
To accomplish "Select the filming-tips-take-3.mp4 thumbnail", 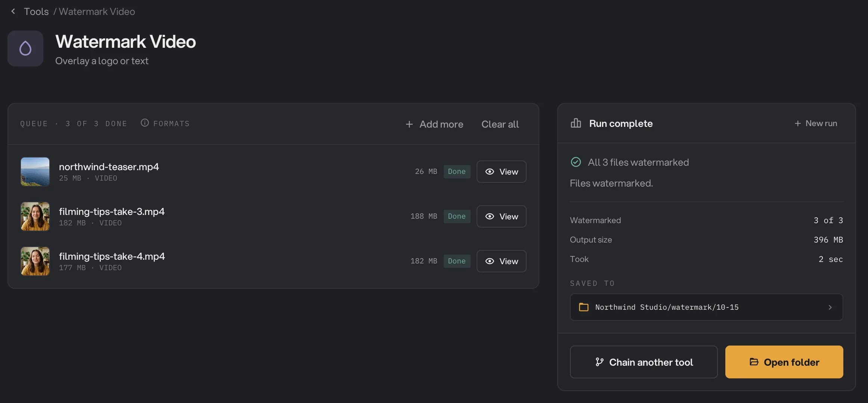I will pos(35,216).
